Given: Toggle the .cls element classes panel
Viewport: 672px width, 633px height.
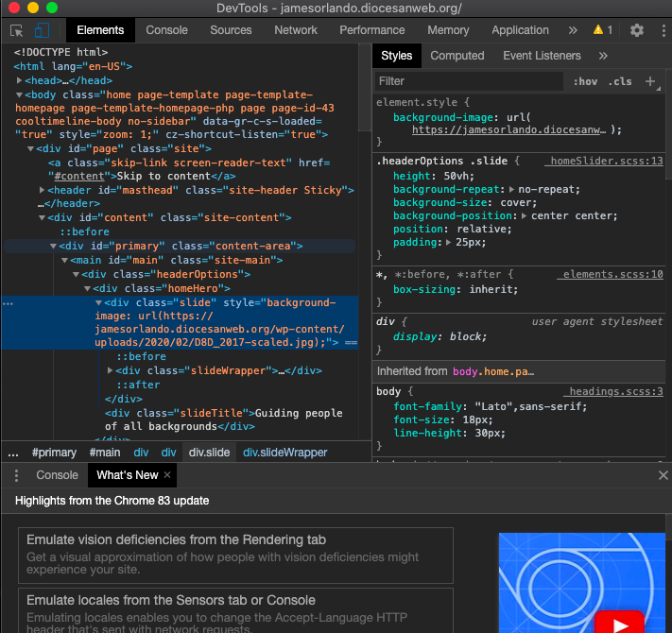Looking at the screenshot, I should click(620, 81).
